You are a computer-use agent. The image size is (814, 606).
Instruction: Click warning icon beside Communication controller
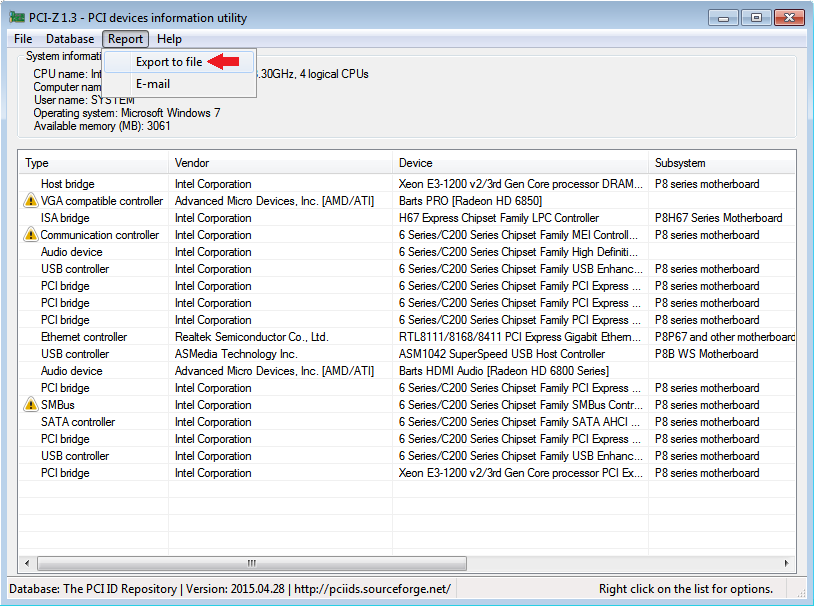coord(31,235)
